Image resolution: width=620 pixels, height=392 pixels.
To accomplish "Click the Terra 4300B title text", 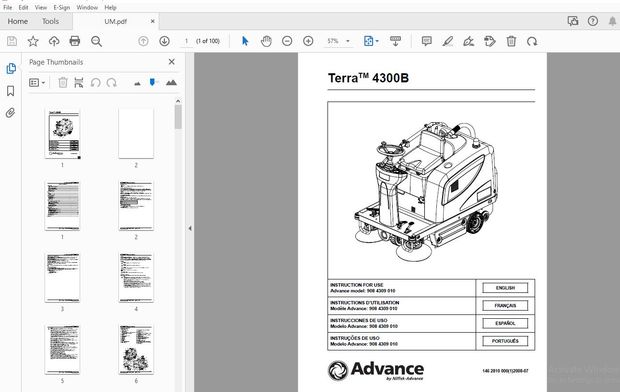I will 368,78.
